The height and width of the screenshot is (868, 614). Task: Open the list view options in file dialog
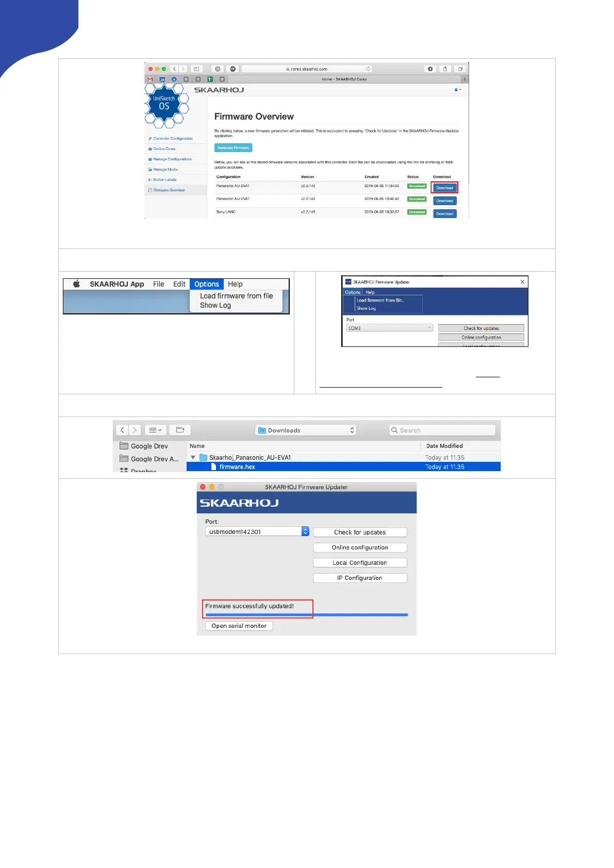point(155,430)
